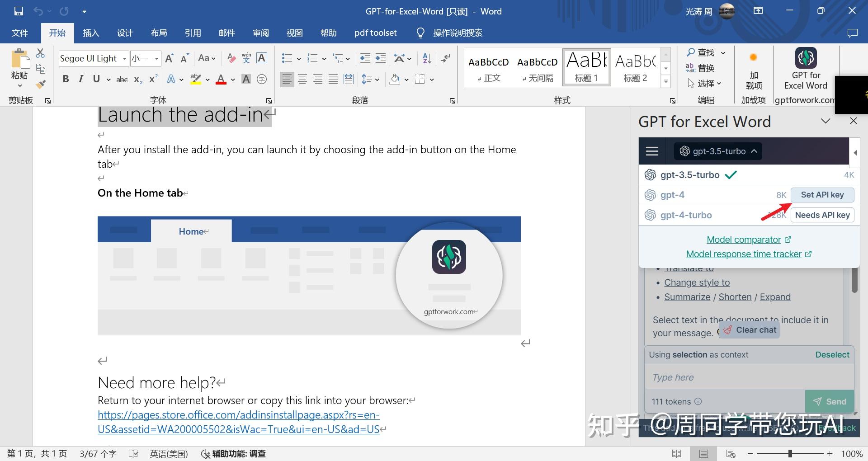Decrease the paragraph indent

(365, 58)
